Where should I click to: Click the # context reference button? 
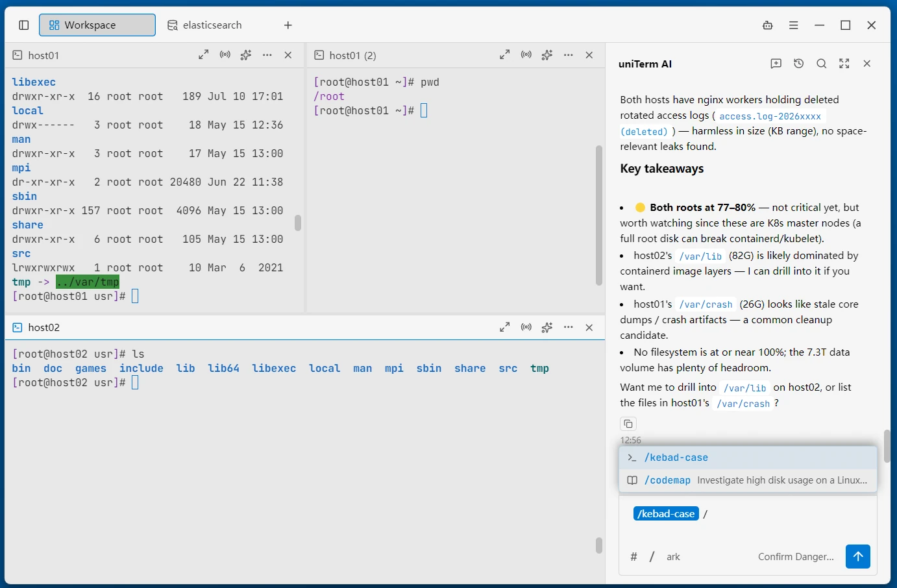[634, 557]
